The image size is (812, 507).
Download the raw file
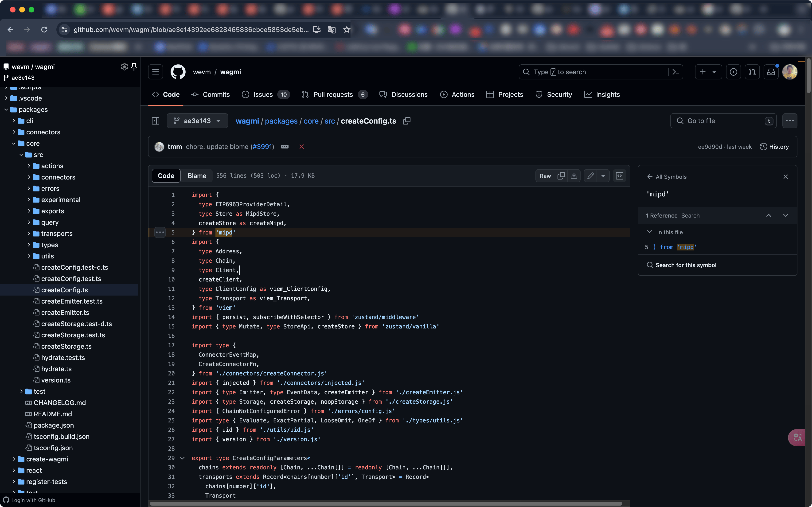(574, 176)
